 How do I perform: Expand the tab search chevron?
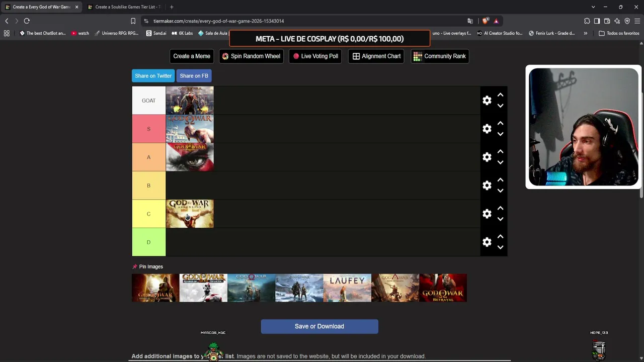[x=593, y=7]
